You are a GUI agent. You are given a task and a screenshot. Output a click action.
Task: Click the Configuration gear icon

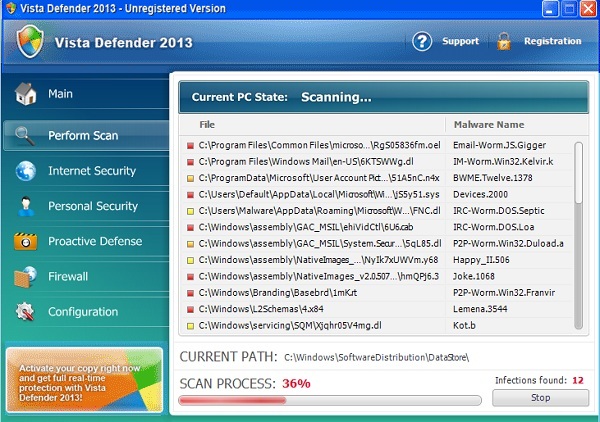click(25, 312)
